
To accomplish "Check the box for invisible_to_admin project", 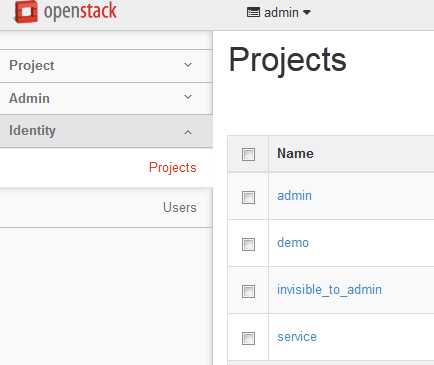I will (x=248, y=291).
